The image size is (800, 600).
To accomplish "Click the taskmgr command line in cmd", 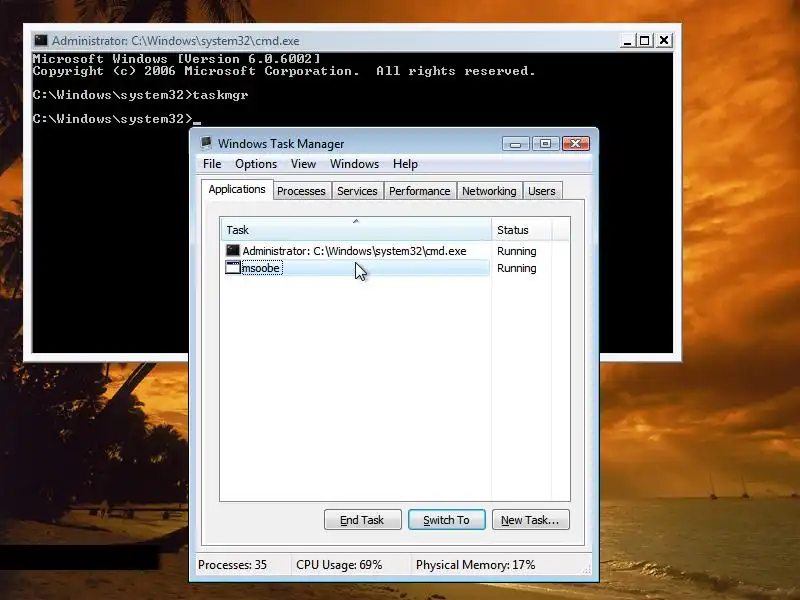I will (x=140, y=95).
